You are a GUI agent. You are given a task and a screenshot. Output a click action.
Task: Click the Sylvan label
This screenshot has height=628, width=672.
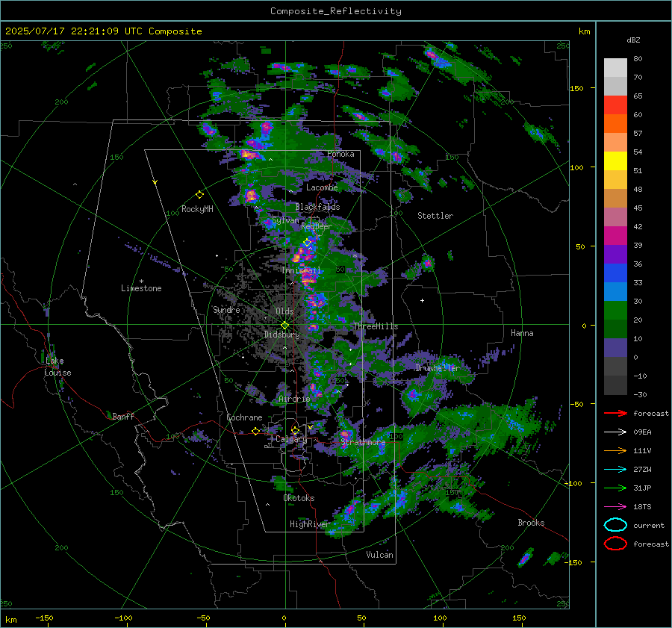[x=285, y=220]
